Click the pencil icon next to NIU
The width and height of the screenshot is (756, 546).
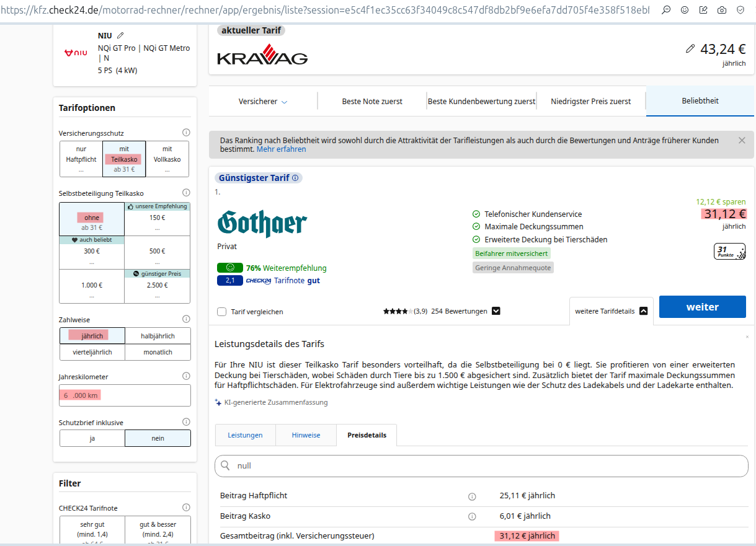click(120, 35)
